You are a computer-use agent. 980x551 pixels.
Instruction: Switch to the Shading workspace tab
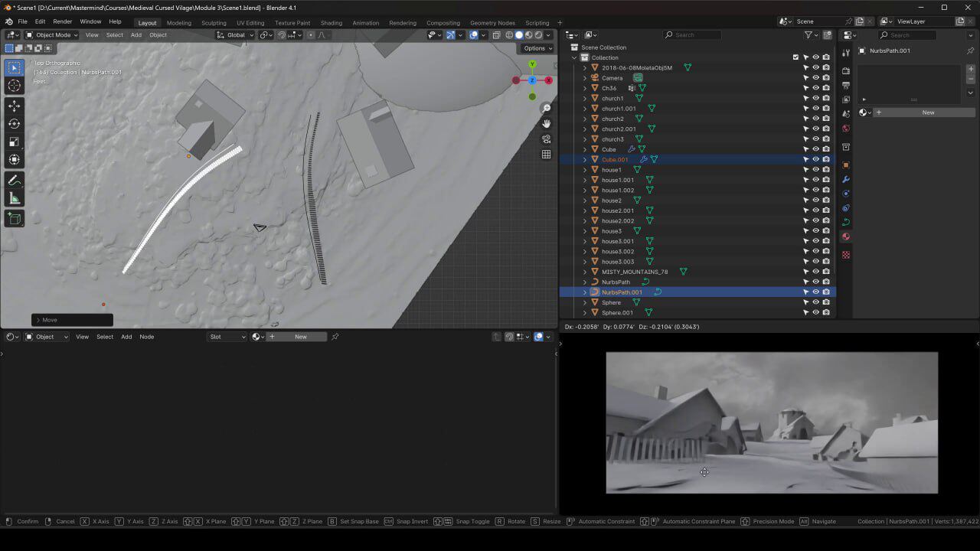click(331, 22)
